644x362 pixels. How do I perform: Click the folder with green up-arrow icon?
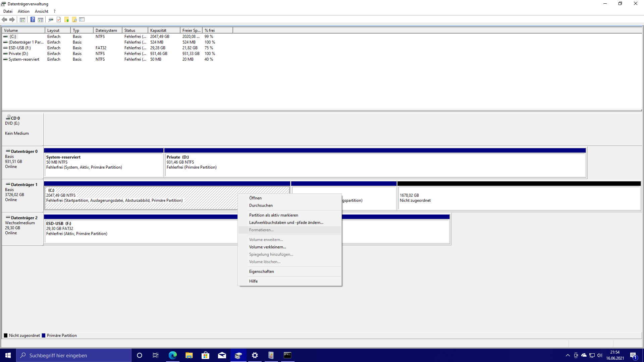(x=67, y=19)
